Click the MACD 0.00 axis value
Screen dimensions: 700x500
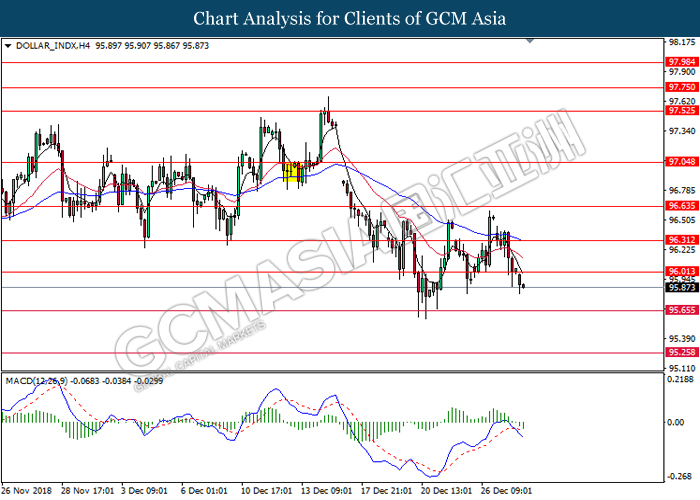[x=679, y=422]
